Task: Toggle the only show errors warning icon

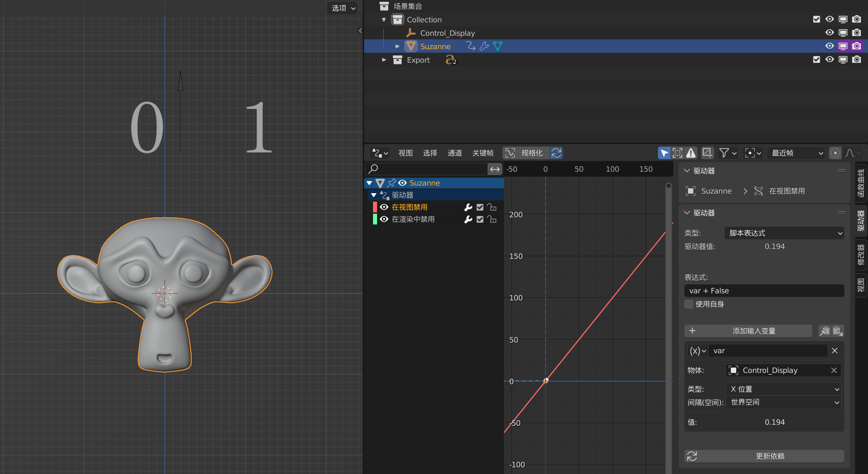Action: tap(691, 153)
